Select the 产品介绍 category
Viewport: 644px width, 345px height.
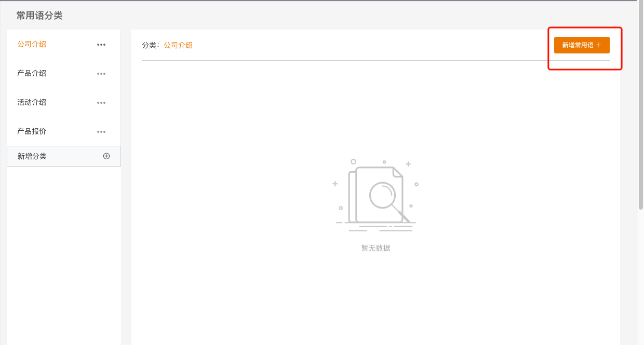pyautogui.click(x=32, y=74)
